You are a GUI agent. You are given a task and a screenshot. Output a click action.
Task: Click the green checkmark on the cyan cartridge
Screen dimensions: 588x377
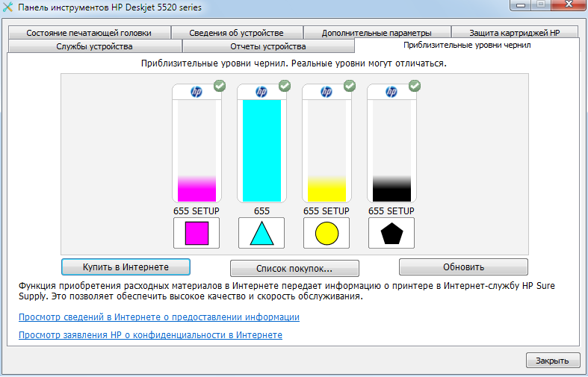tap(284, 87)
